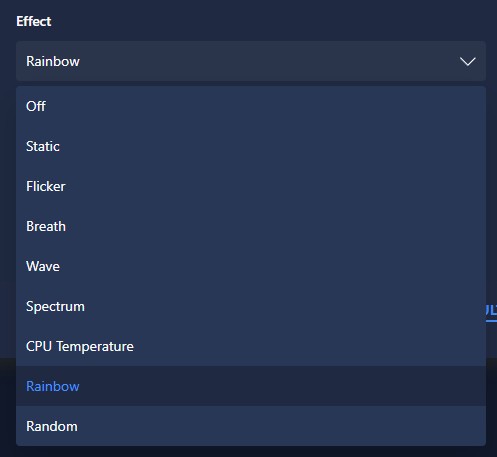Image resolution: width=497 pixels, height=457 pixels.
Task: Switch the effect to Random at the list bottom
Action: [x=251, y=426]
